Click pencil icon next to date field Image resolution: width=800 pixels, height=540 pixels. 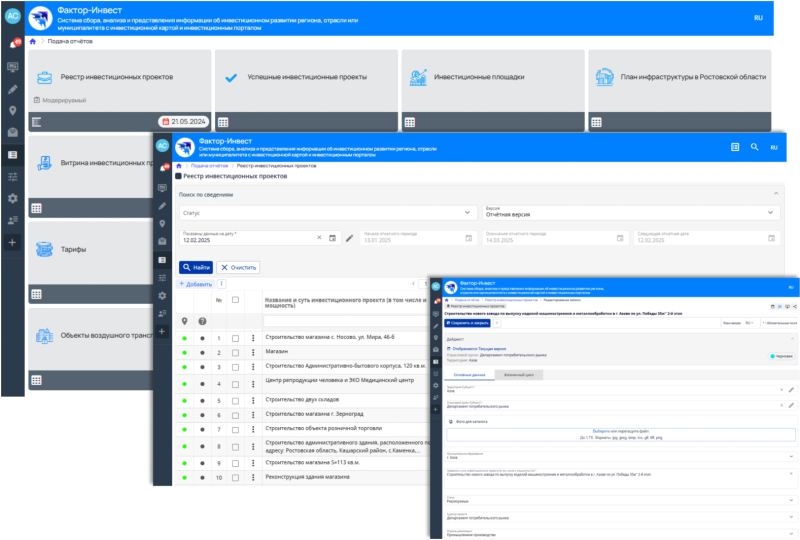(x=349, y=238)
